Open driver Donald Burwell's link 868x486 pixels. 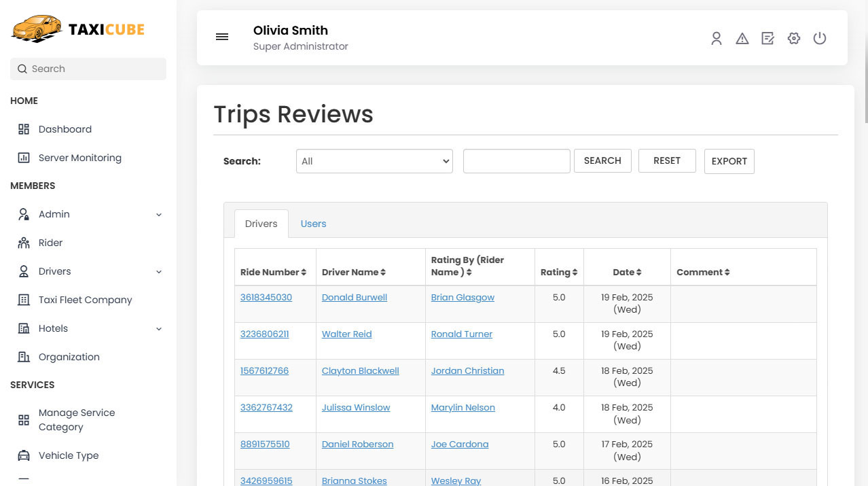pyautogui.click(x=354, y=297)
